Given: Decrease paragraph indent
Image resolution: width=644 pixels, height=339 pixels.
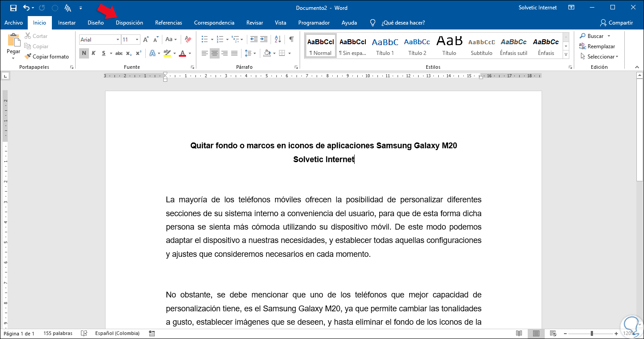Looking at the screenshot, I should tap(254, 39).
